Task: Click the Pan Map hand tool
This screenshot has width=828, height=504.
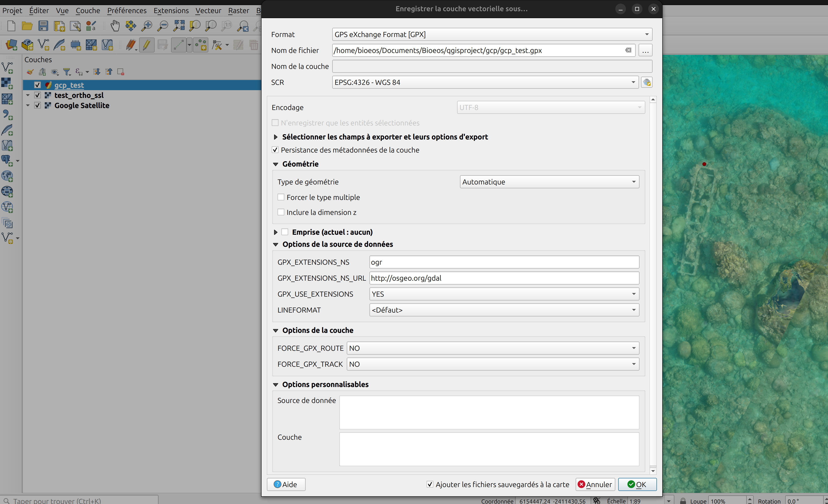Action: tap(115, 26)
